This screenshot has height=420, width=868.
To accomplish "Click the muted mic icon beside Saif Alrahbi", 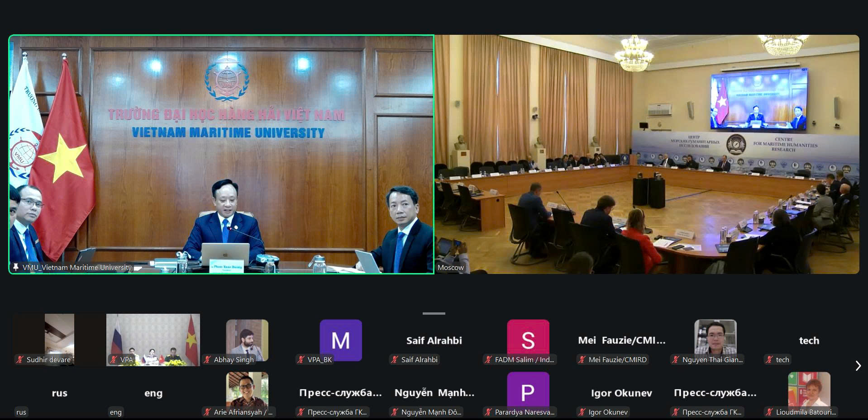I will tap(395, 360).
